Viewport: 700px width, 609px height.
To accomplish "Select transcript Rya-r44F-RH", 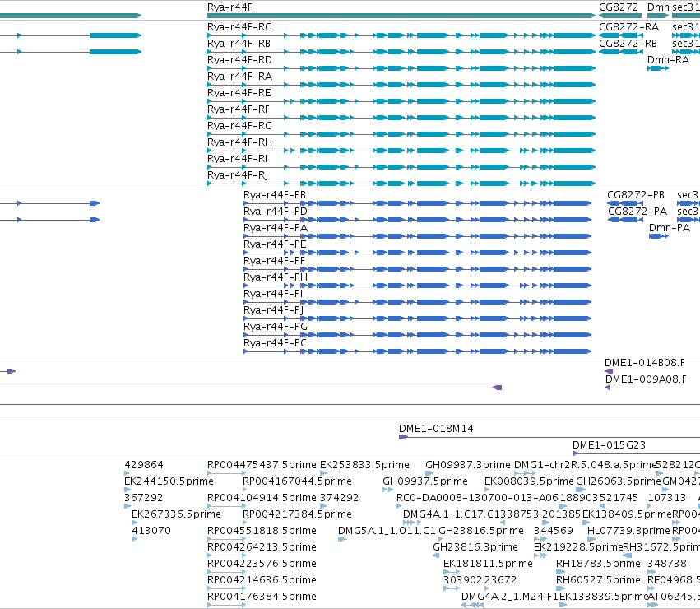I will coord(239,143).
